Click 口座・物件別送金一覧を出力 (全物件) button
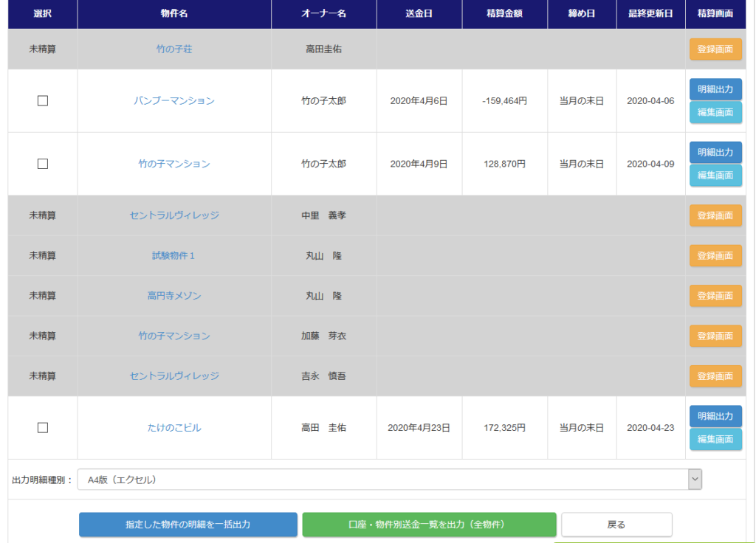The height and width of the screenshot is (543, 756). 429,525
